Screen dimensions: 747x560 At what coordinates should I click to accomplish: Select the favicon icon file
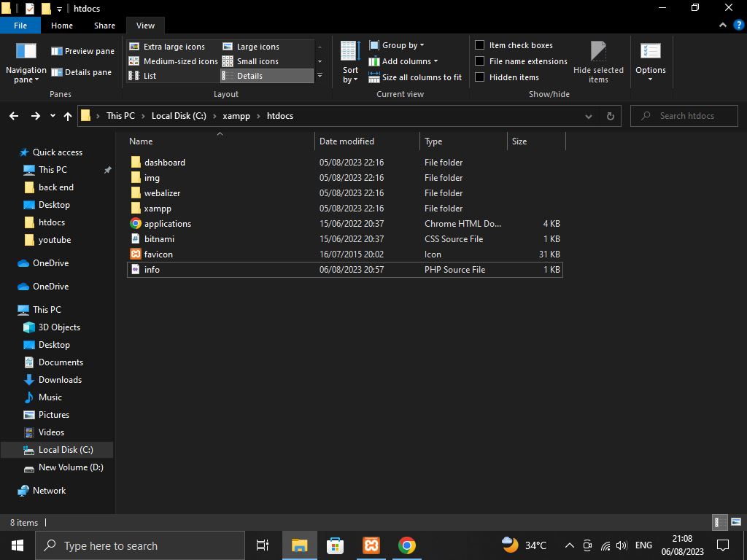click(x=345, y=254)
